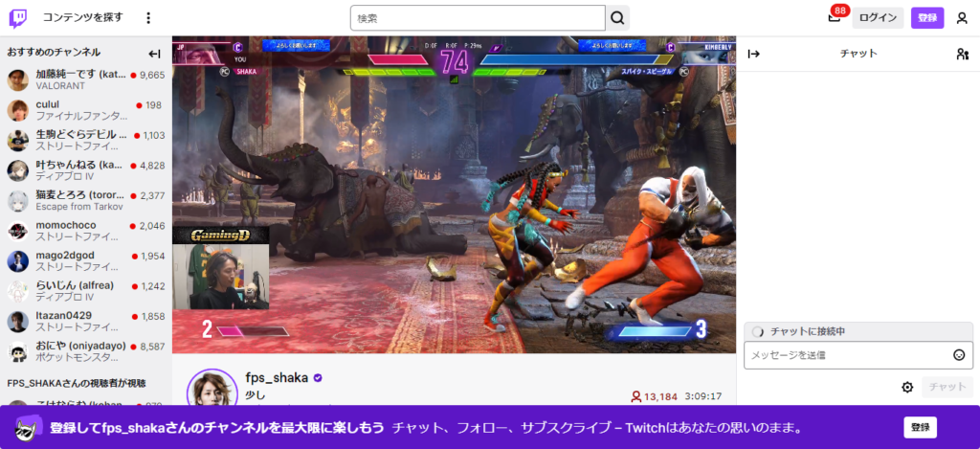Click the ログイン button
The height and width of the screenshot is (449, 980).
pyautogui.click(x=879, y=18)
